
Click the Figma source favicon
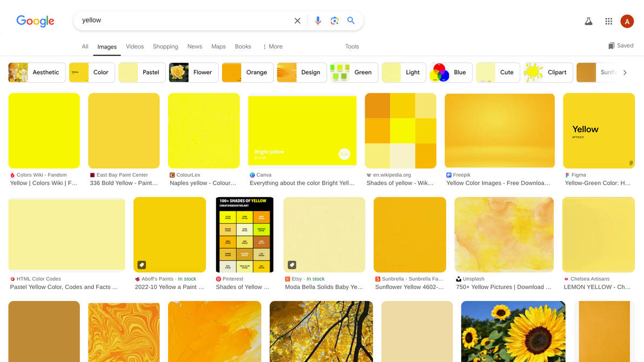[567, 175]
